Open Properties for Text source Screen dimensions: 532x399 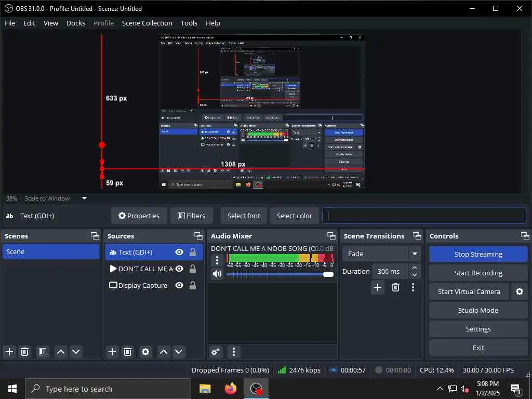(139, 216)
